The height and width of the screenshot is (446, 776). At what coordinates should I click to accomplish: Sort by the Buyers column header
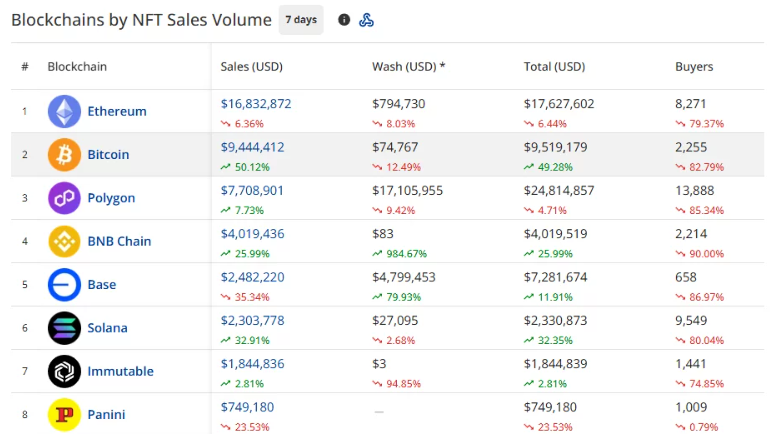[x=694, y=66]
